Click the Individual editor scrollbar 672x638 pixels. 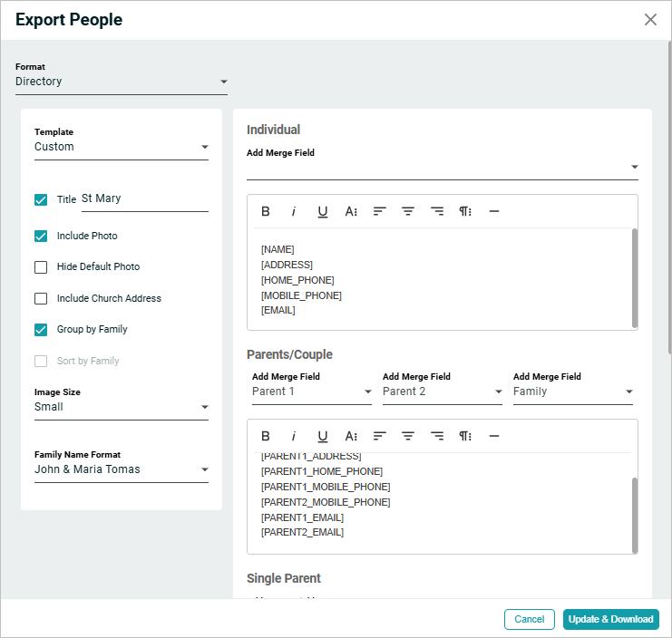[x=635, y=278]
